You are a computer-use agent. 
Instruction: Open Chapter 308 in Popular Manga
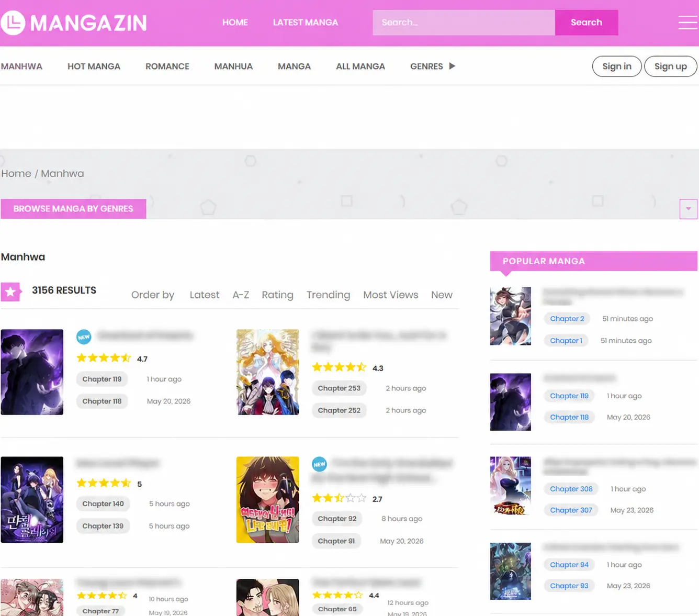571,489
